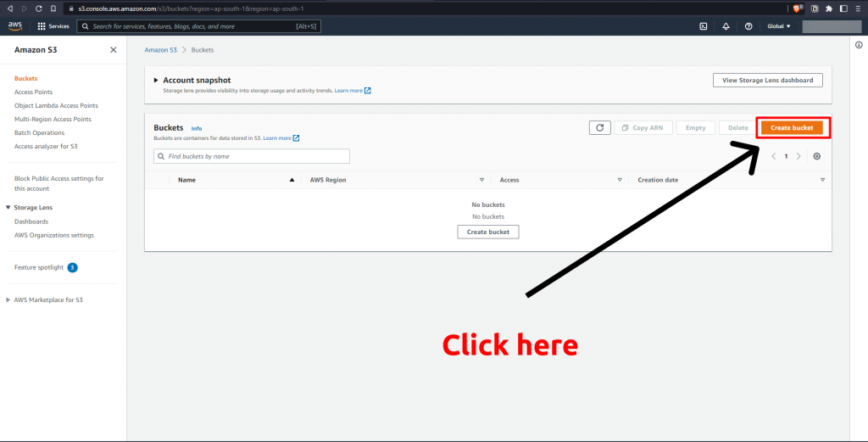The width and height of the screenshot is (868, 442).
Task: Click the orange Create bucket button
Action: [792, 128]
